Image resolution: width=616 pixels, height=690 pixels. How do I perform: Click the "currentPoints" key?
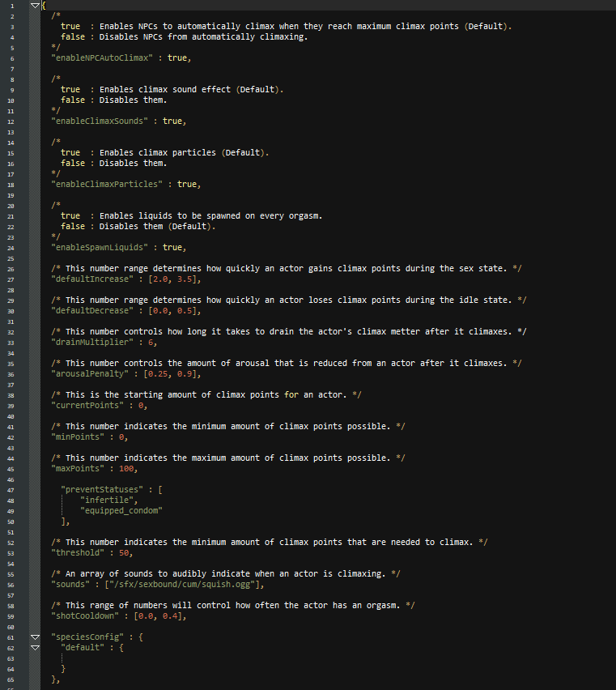point(87,406)
